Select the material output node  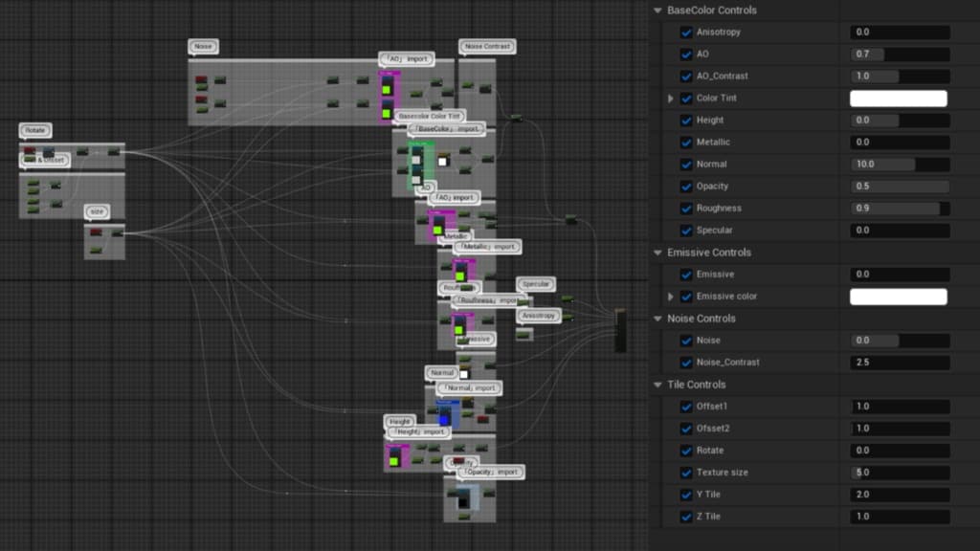click(620, 330)
